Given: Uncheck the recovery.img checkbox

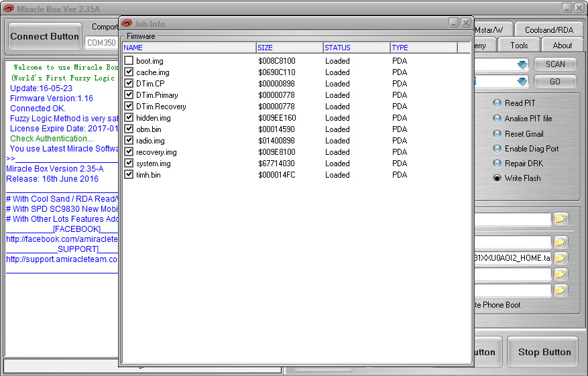Looking at the screenshot, I should 129,151.
